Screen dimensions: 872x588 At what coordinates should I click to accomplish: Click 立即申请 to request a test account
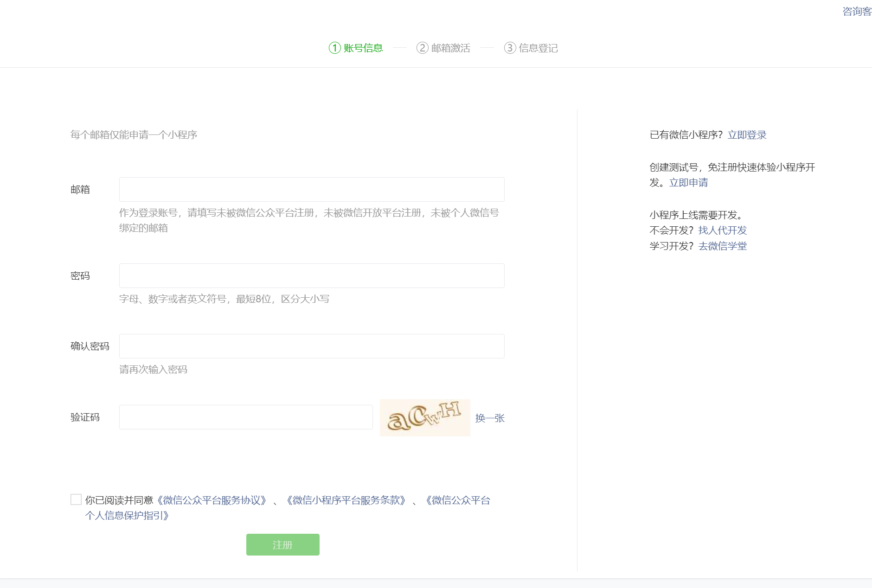click(688, 183)
